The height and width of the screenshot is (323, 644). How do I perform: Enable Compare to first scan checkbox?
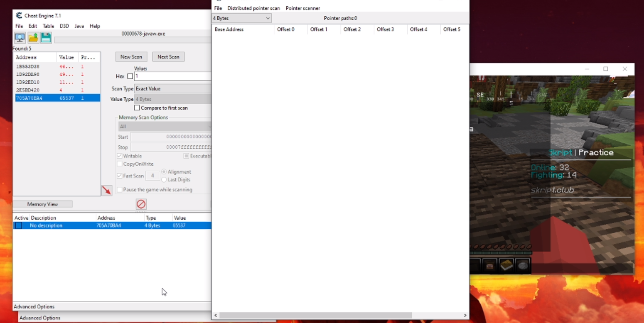pyautogui.click(x=137, y=108)
